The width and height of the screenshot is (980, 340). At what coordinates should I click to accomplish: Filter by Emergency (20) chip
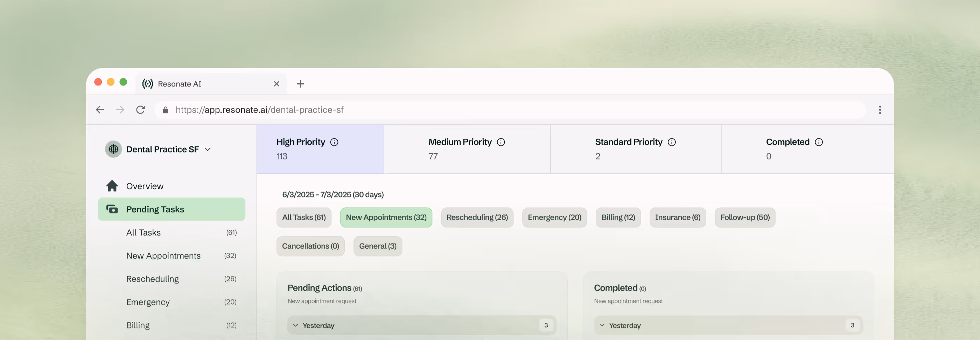pyautogui.click(x=554, y=217)
